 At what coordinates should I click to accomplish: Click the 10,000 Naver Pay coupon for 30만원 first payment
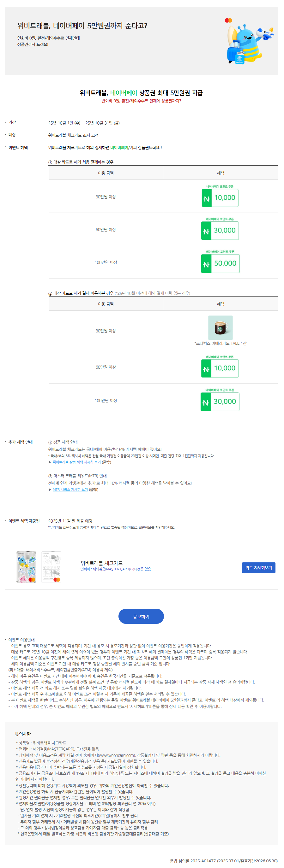point(220,197)
